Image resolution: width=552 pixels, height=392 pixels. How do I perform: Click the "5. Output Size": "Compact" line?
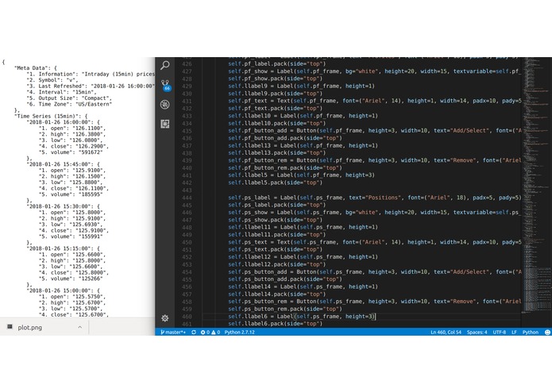(x=69, y=98)
